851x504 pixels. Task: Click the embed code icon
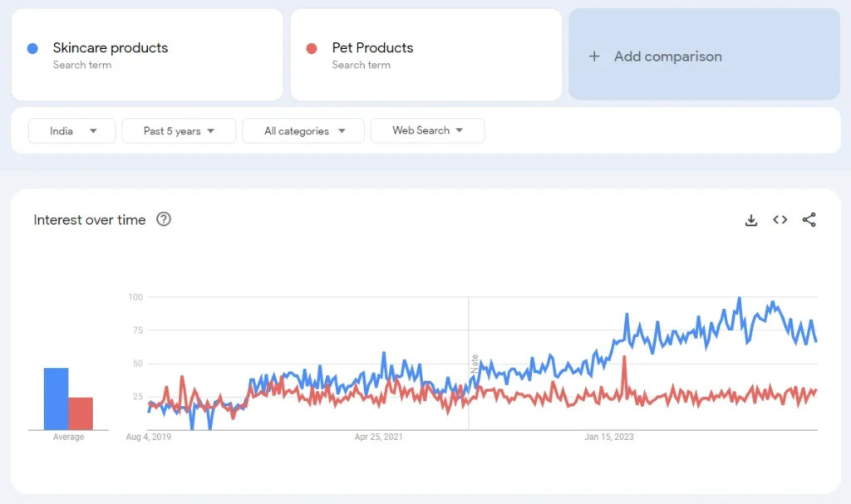780,220
